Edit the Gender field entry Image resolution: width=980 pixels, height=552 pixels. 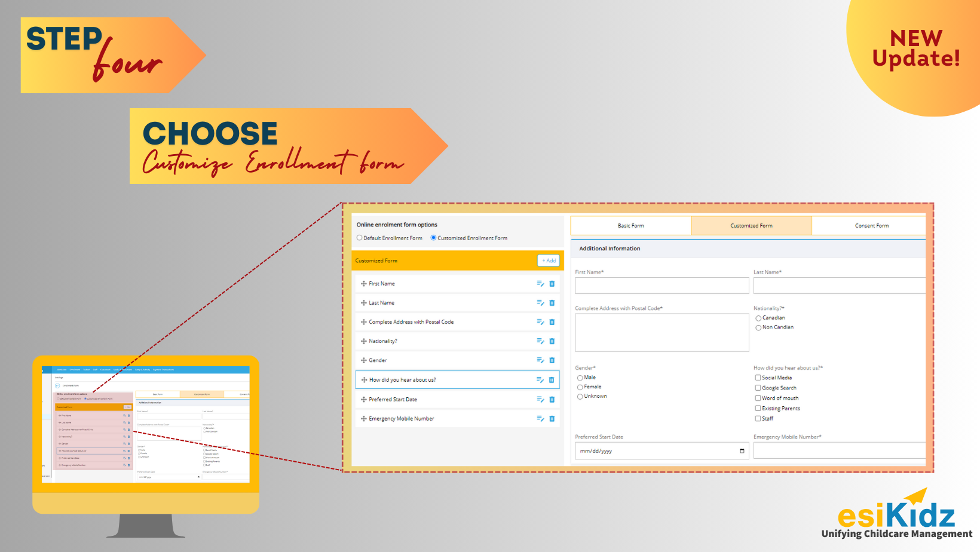(x=540, y=360)
